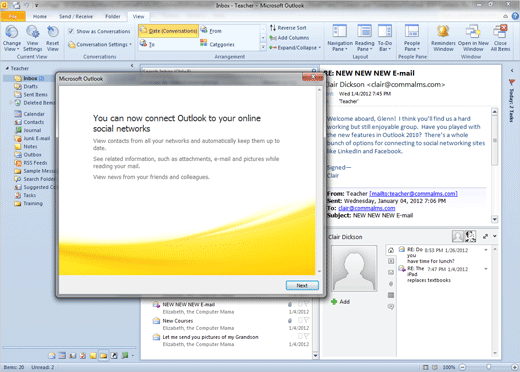Flag the pictures of my Grandson message
Screen dimensions: 520x372
click(306, 336)
